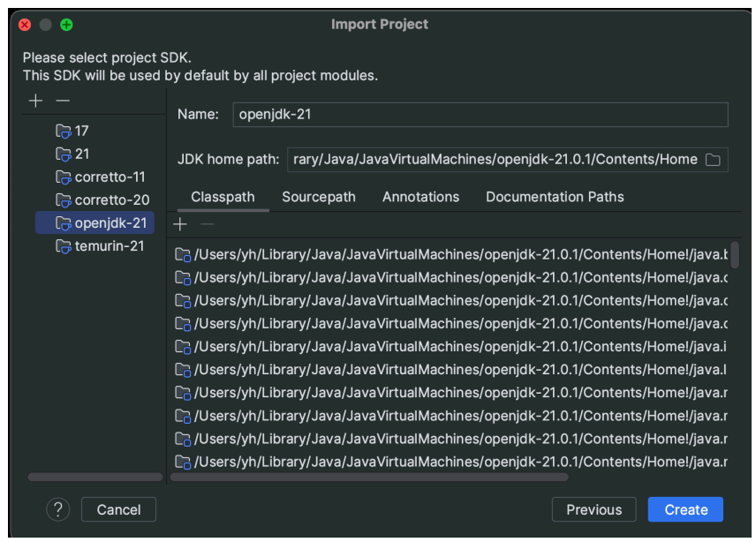Focus the Name input field
The width and height of the screenshot is (756, 542).
(480, 115)
